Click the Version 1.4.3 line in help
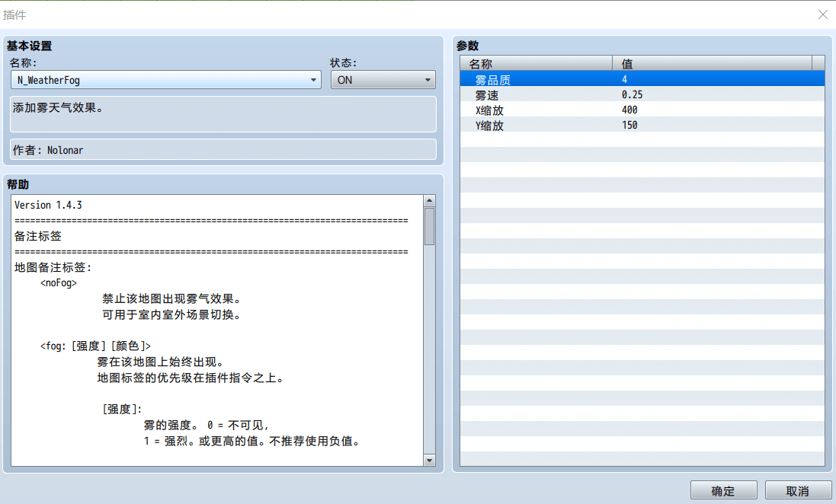The width and height of the screenshot is (836, 504). tap(48, 205)
